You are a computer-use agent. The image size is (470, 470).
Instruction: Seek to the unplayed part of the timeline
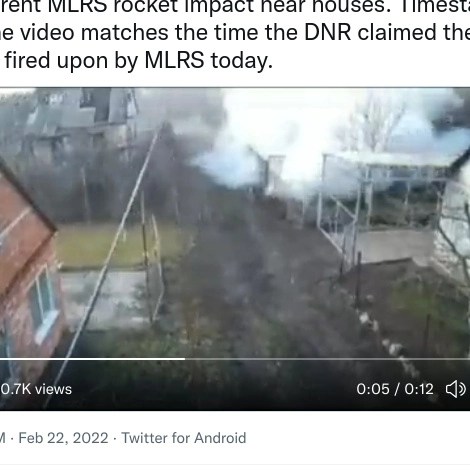coord(327,359)
